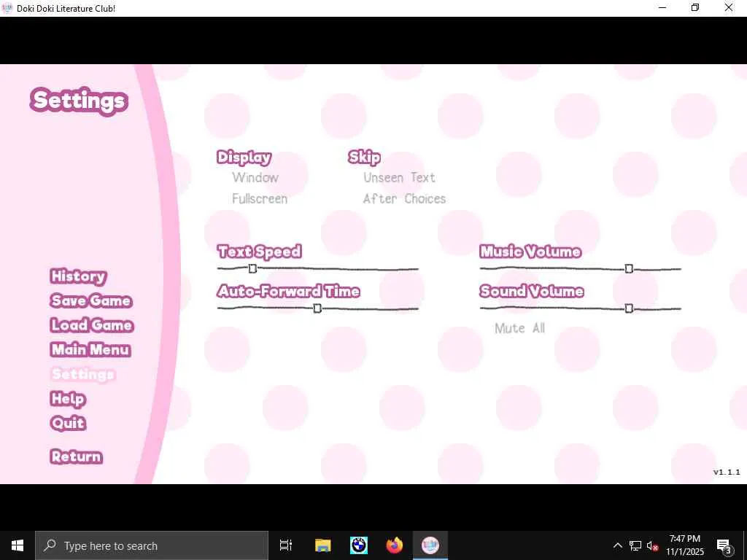This screenshot has height=560, width=747.
Task: Open the Help screen
Action: (x=68, y=399)
